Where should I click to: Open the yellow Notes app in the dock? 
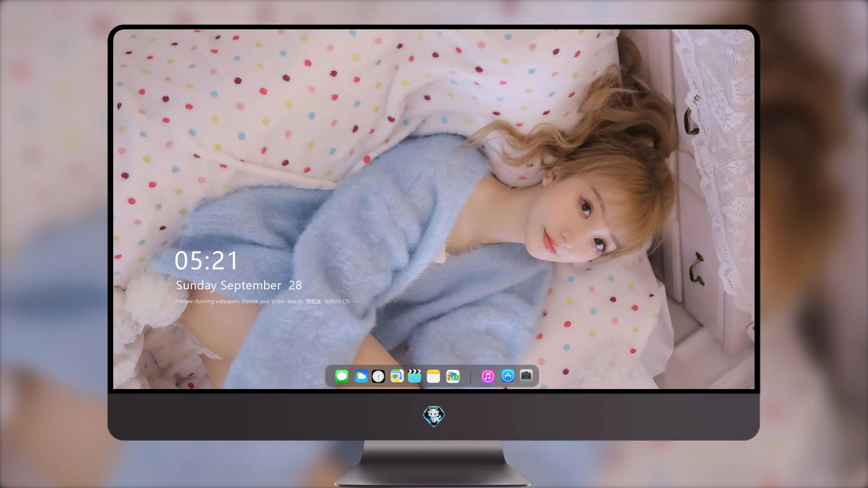pyautogui.click(x=433, y=376)
